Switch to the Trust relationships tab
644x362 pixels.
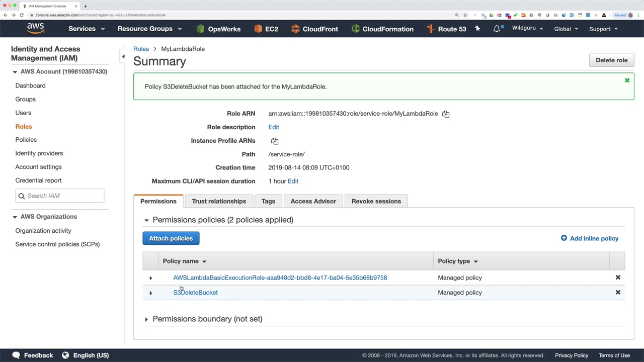click(x=219, y=201)
